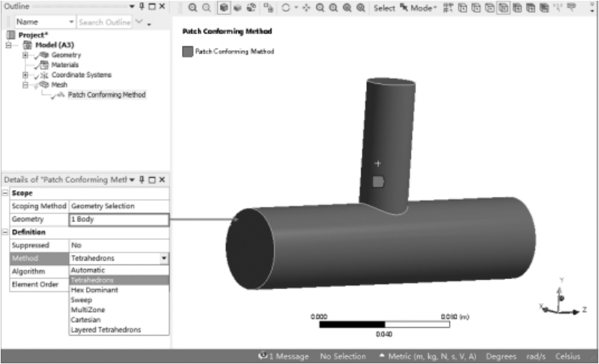This screenshot has width=599, height=364.
Task: Choose MultiZone from Method list
Action: click(x=85, y=310)
